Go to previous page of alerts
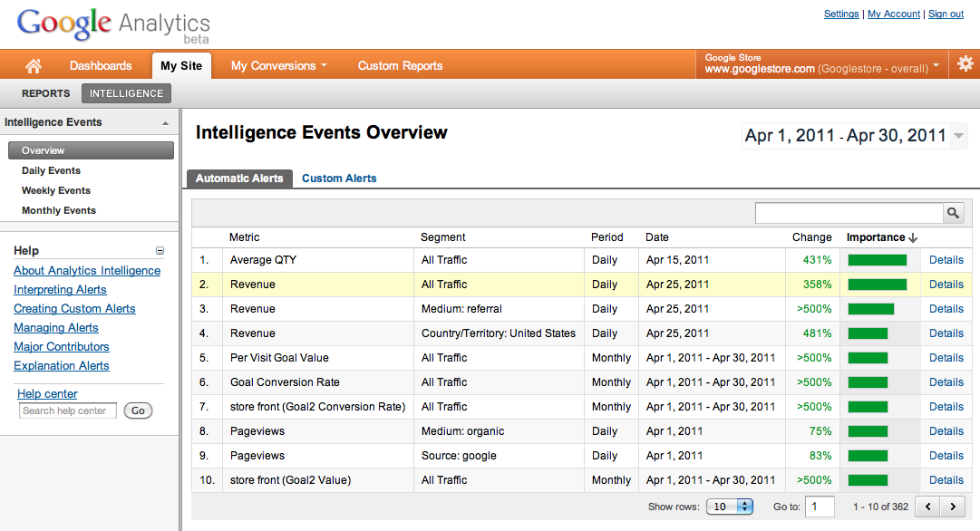Viewport: 980px width, 531px height. pyautogui.click(x=927, y=507)
